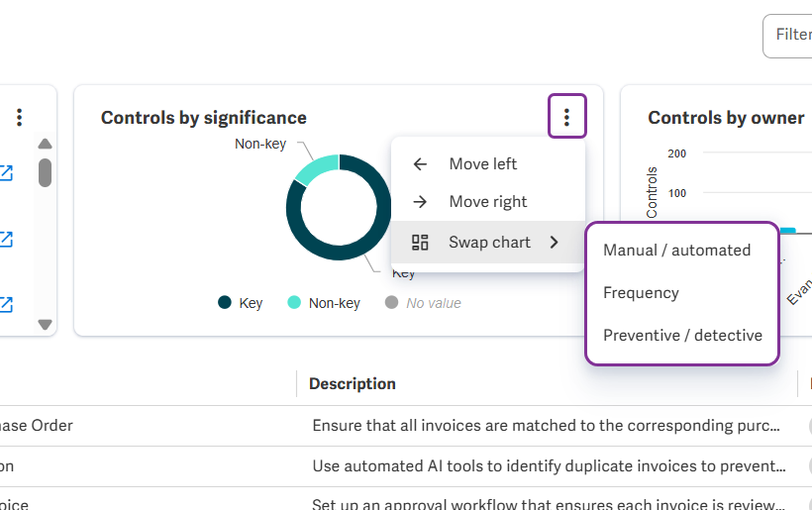Open middle external link icon in left card

(6, 240)
